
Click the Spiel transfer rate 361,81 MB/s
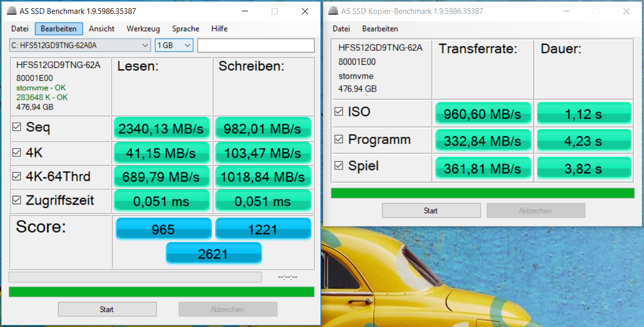[483, 168]
